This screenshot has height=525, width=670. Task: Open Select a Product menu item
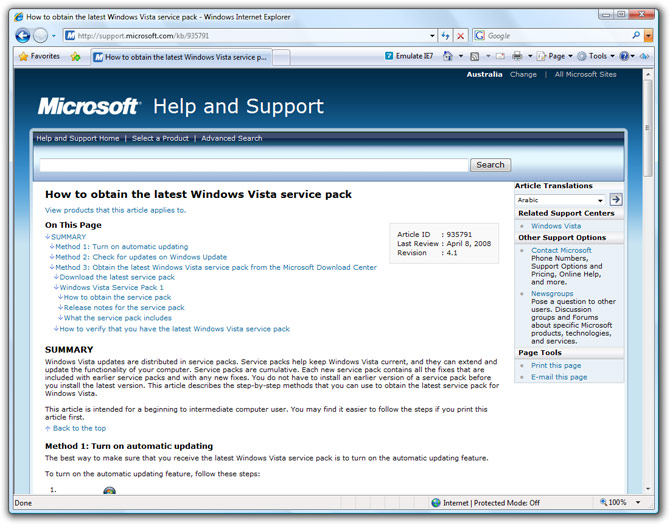coord(160,138)
